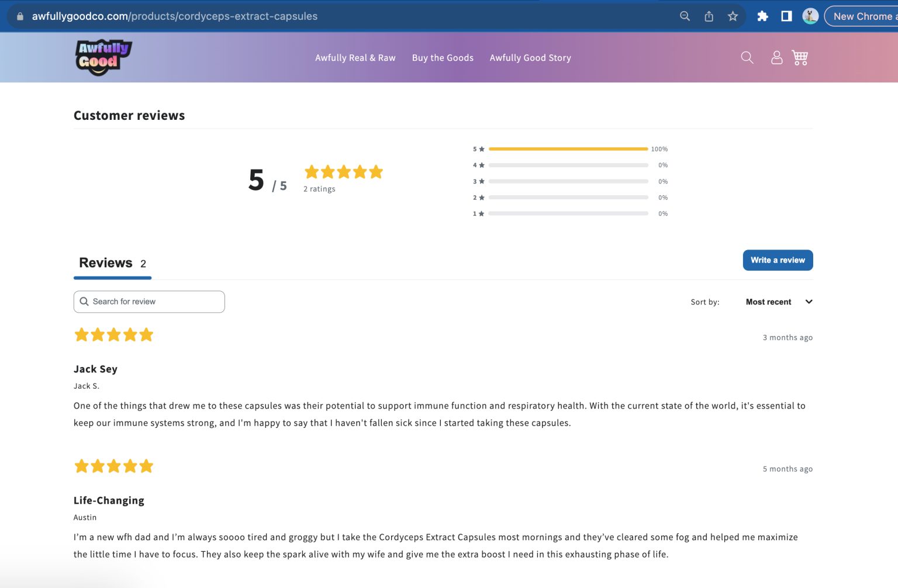Click the padlock icon beside the URL
The width and height of the screenshot is (898, 588).
point(19,16)
